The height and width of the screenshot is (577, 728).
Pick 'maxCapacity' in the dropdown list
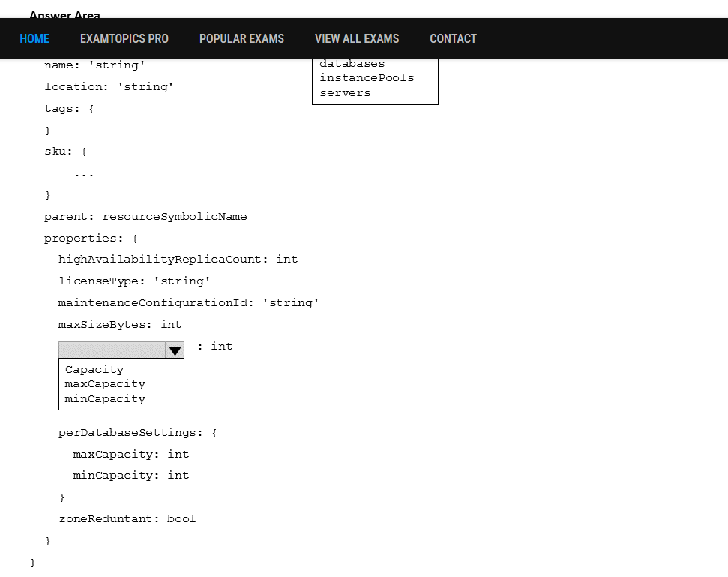click(x=105, y=384)
